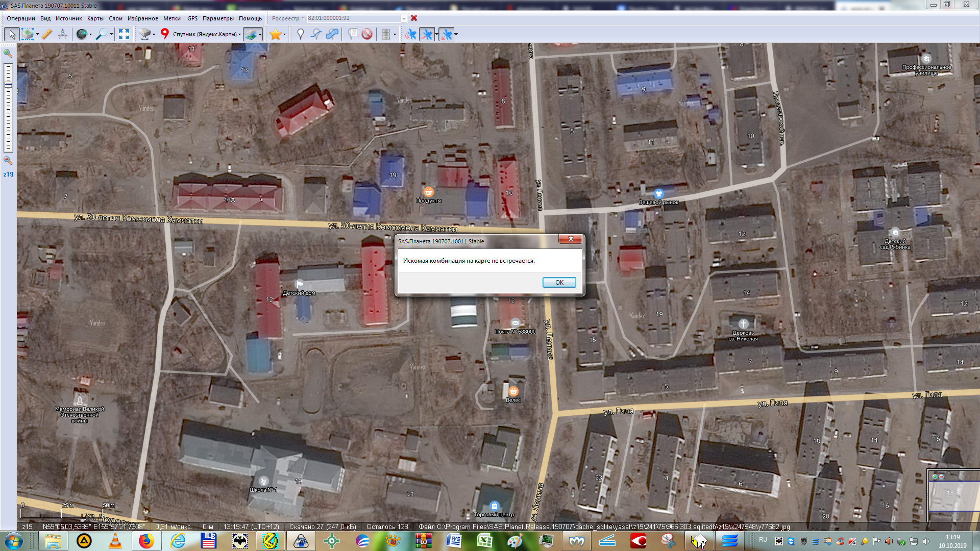Screen dimensions: 980x551
Task: Toggle the GPS receiver connection button
Action: (x=411, y=34)
